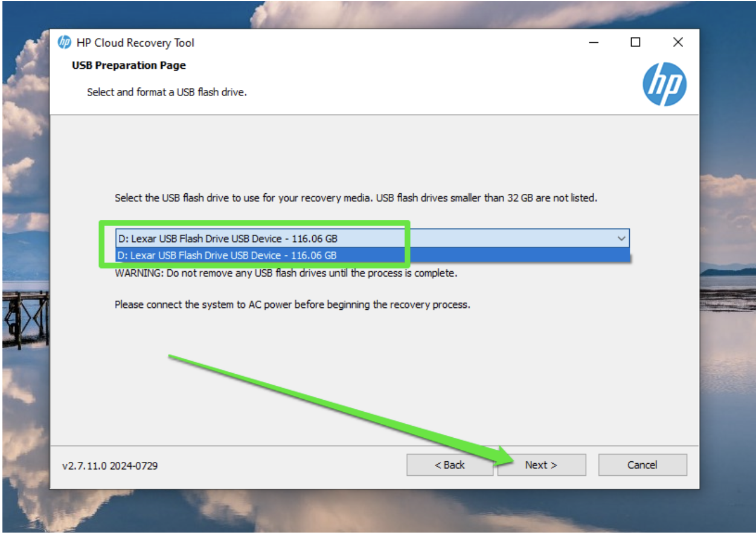
Task: Click the X close icon
Action: pos(678,42)
